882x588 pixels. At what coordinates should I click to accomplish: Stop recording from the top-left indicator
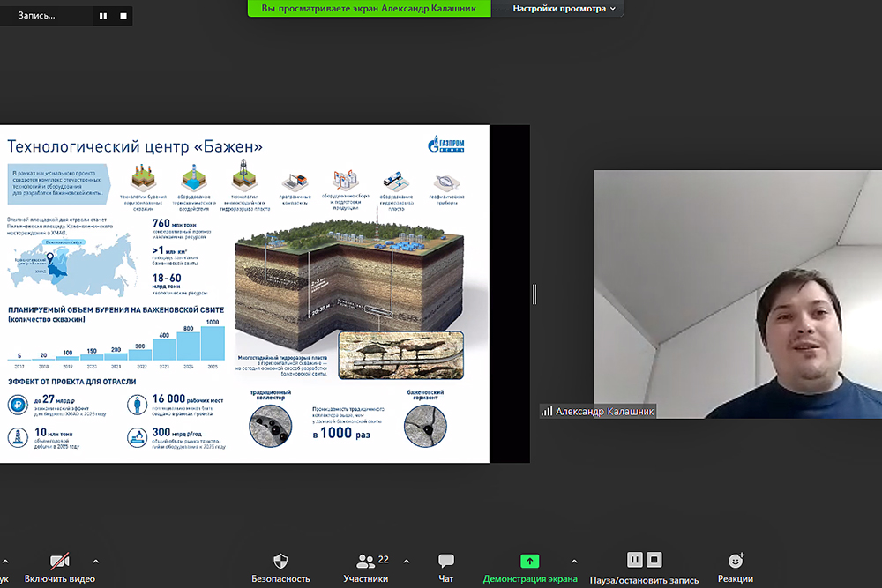pyautogui.click(x=123, y=16)
